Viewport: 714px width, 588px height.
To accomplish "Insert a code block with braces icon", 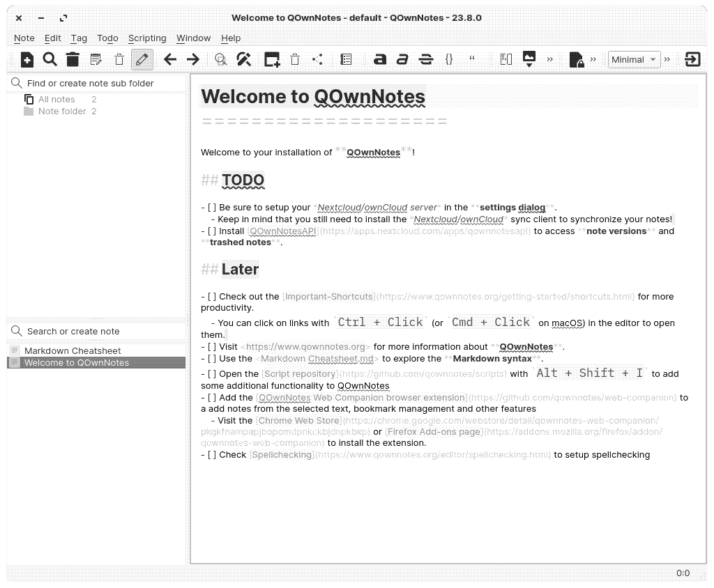I will tap(449, 60).
